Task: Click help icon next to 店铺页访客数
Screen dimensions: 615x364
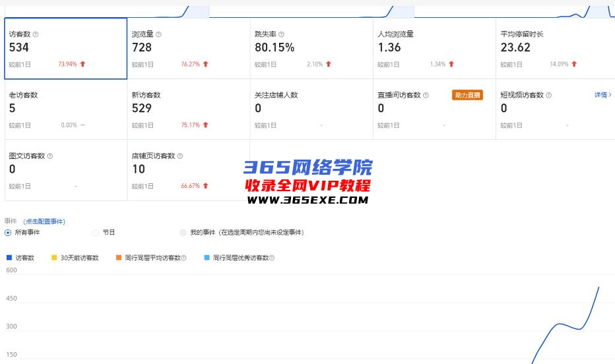Action: click(x=180, y=156)
